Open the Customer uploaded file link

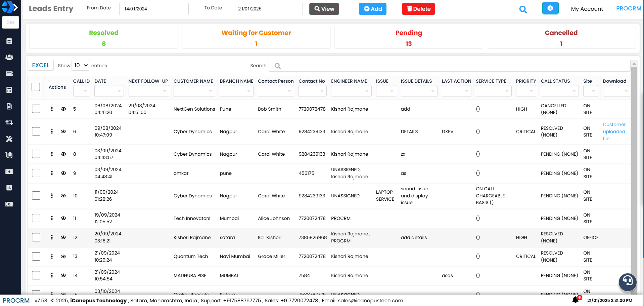tap(614, 131)
